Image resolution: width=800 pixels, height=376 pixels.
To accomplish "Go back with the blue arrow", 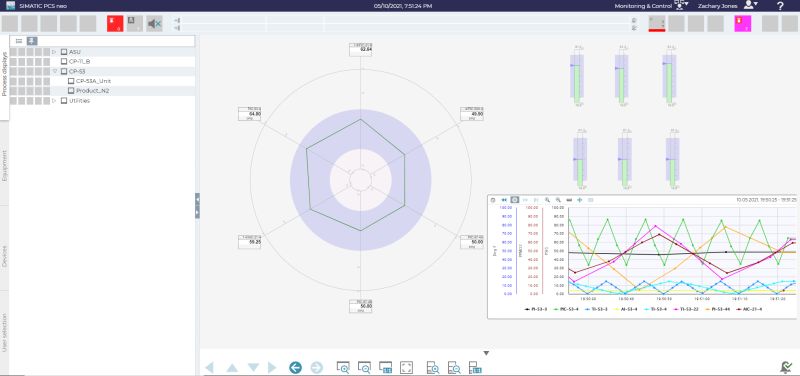I will 295,367.
